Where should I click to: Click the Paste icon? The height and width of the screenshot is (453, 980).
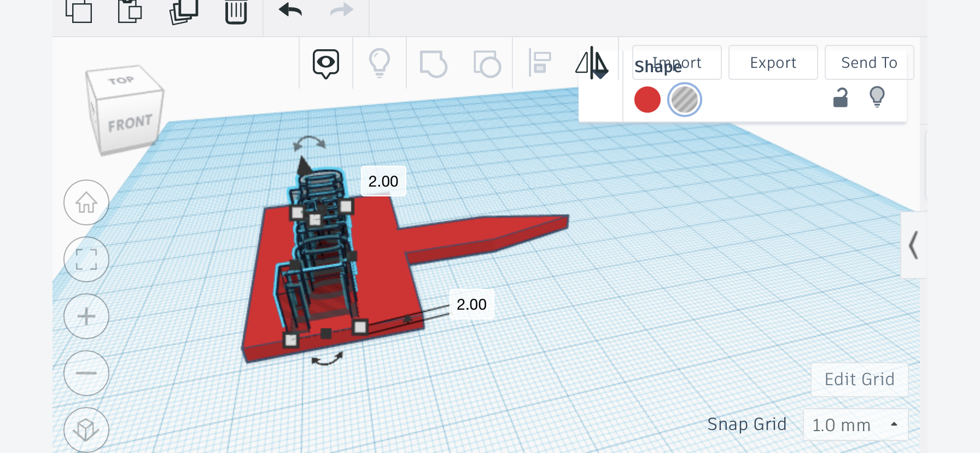point(130,11)
